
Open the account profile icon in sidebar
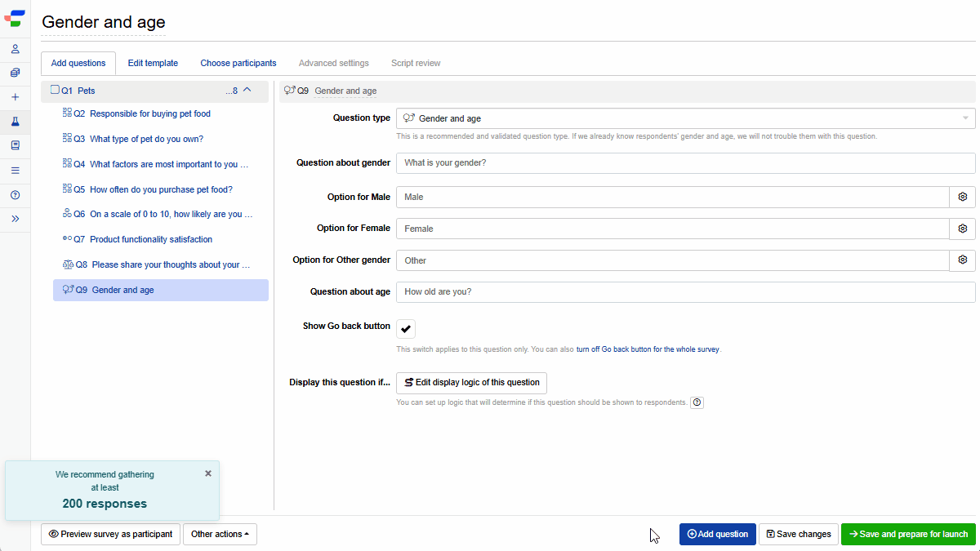point(15,49)
